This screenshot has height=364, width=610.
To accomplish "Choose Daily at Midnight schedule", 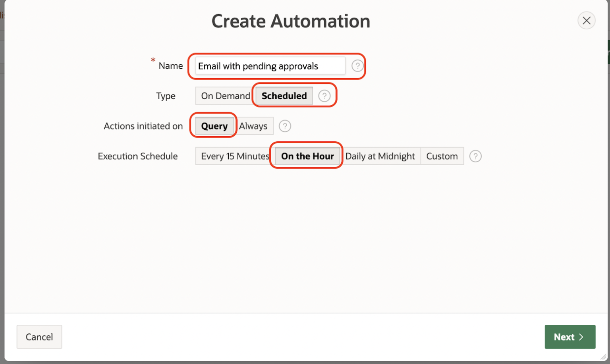I will point(380,156).
